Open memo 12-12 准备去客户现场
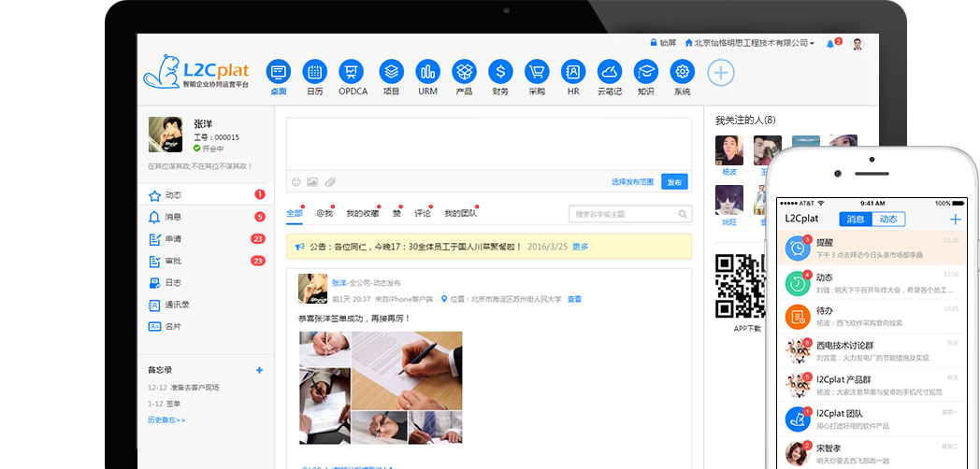Screen dimensions: 980x469 [x=183, y=387]
